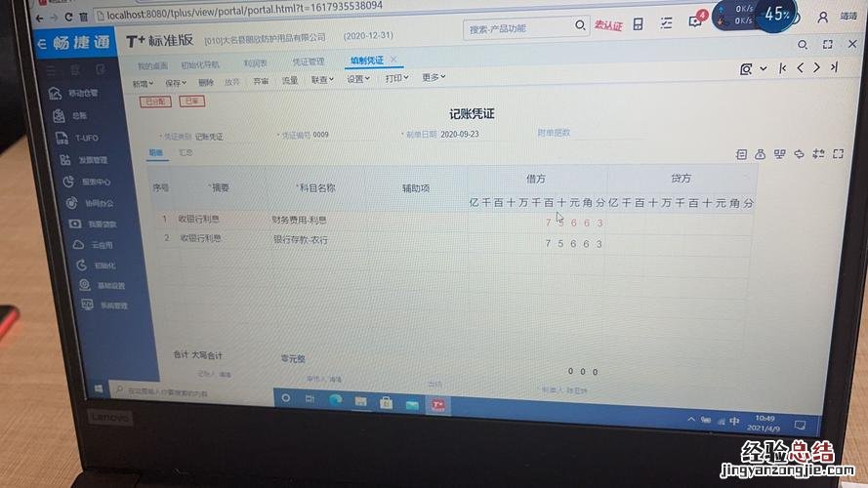Close the 填制凭证 tab
This screenshot has height=488, width=868.
tap(393, 59)
